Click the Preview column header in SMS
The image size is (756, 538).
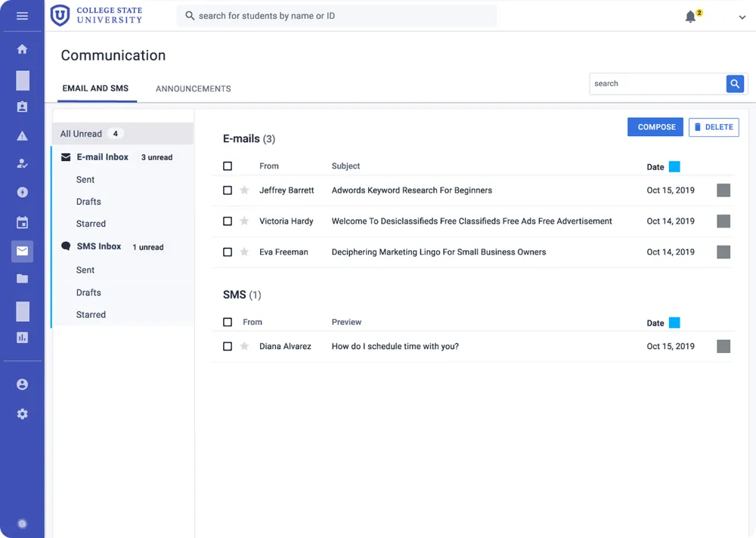[x=346, y=322]
